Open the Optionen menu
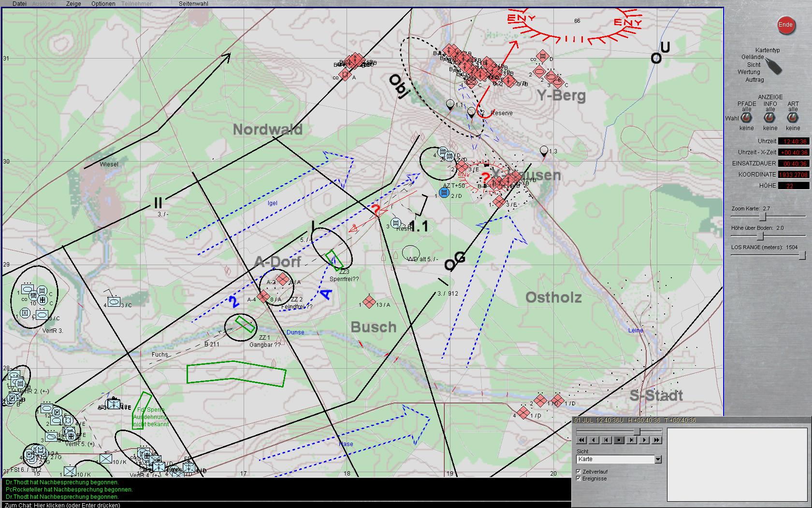Viewport: 812px width, 508px height. click(103, 4)
